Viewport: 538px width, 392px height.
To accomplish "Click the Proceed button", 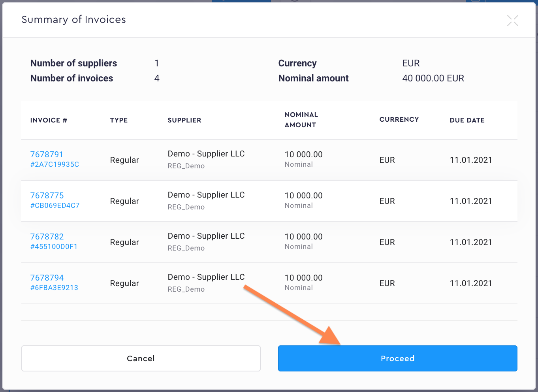I will pos(397,358).
